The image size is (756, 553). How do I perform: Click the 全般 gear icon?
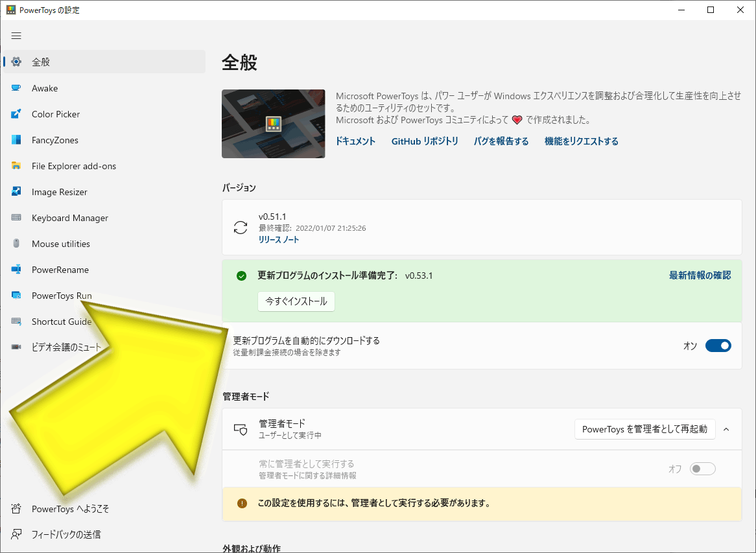16,62
